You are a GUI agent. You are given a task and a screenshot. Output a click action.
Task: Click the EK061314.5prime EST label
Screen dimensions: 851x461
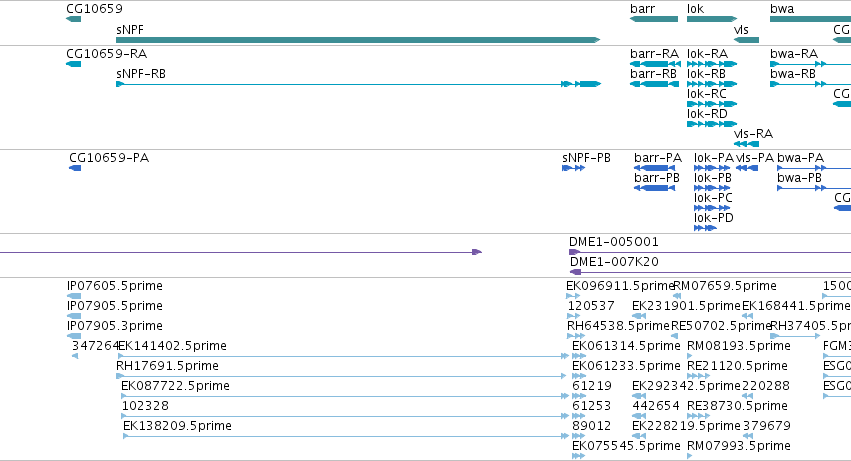(x=626, y=346)
